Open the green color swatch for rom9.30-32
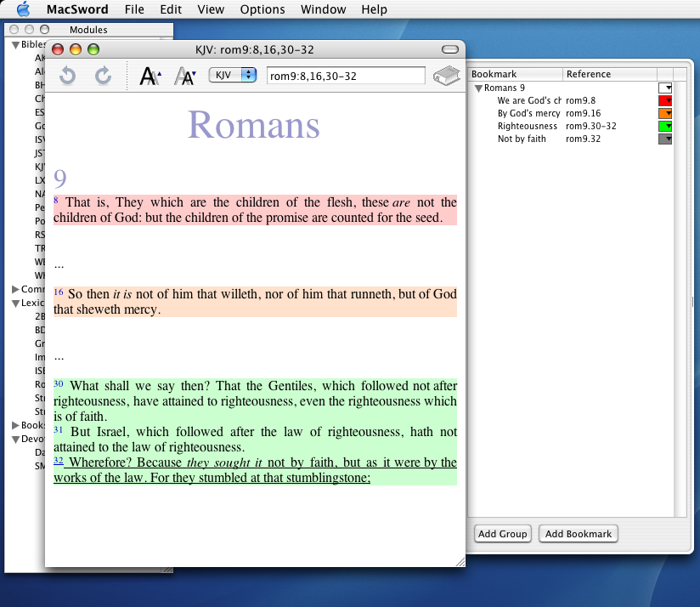 point(665,127)
